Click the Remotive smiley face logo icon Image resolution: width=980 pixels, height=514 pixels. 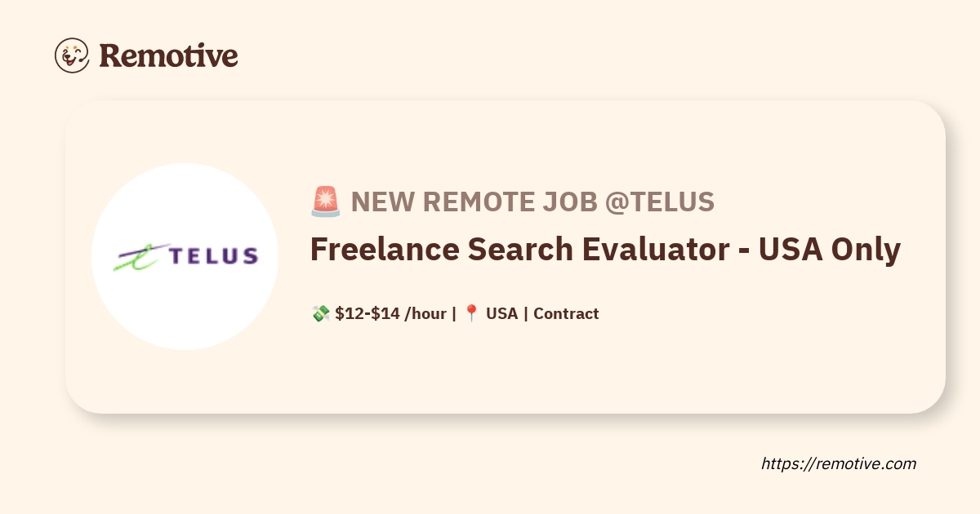[x=72, y=55]
